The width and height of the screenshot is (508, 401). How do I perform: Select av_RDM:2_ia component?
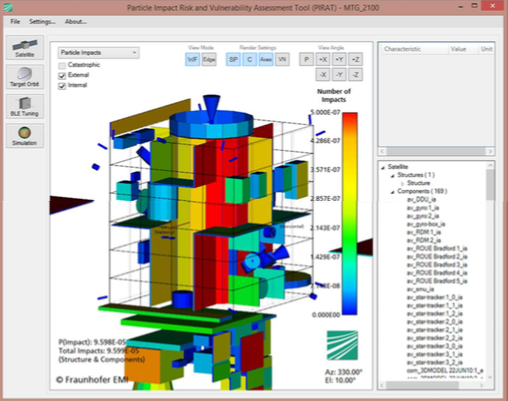[x=424, y=240]
